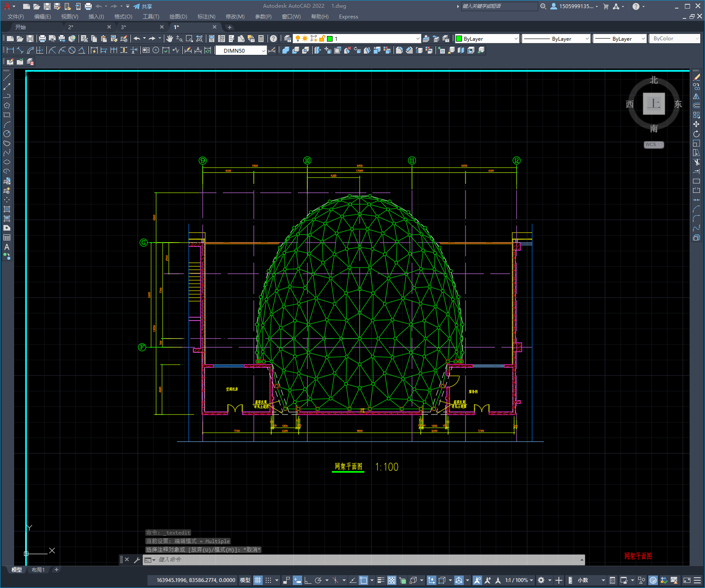Toggle annotation visibility in status bar
The image size is (705, 588).
[477, 580]
